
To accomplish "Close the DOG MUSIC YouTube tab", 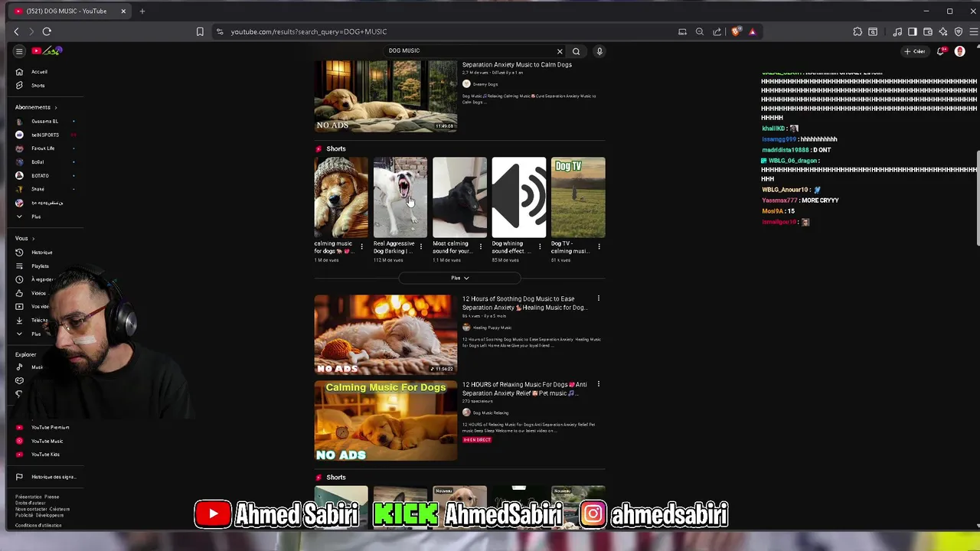I will tap(123, 11).
